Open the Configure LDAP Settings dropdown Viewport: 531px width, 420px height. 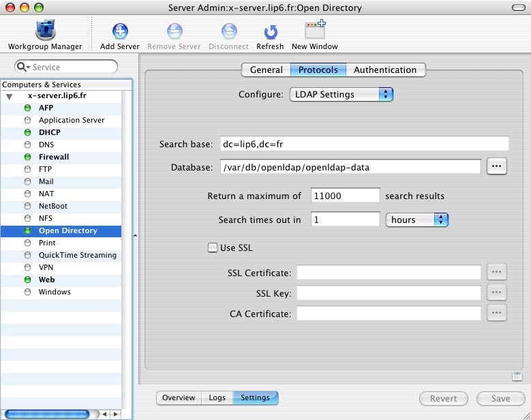tap(342, 95)
